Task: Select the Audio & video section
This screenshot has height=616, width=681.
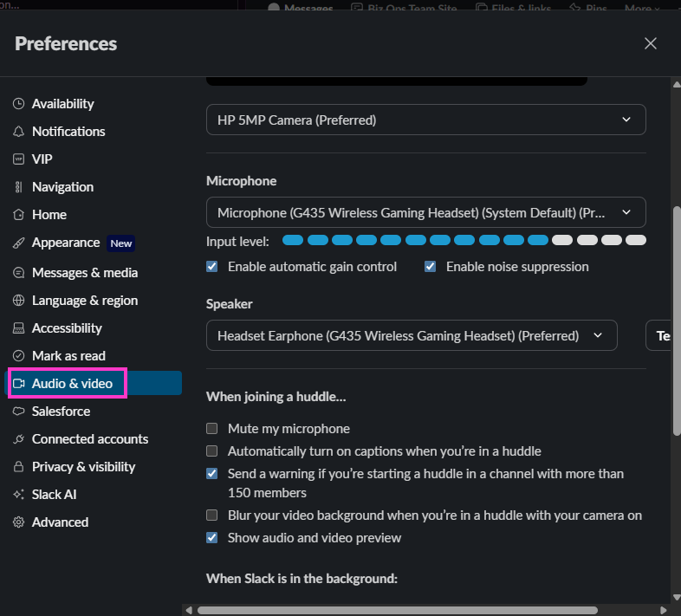Action: [93, 383]
